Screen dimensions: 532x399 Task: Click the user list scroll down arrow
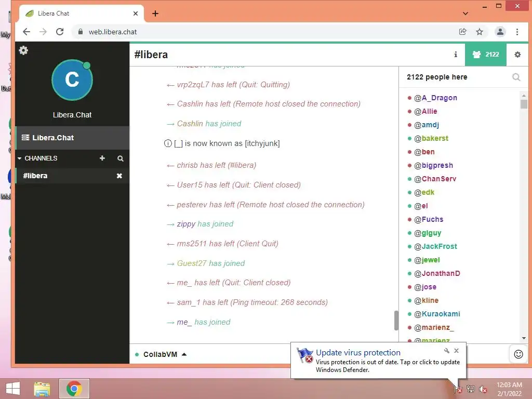524,338
